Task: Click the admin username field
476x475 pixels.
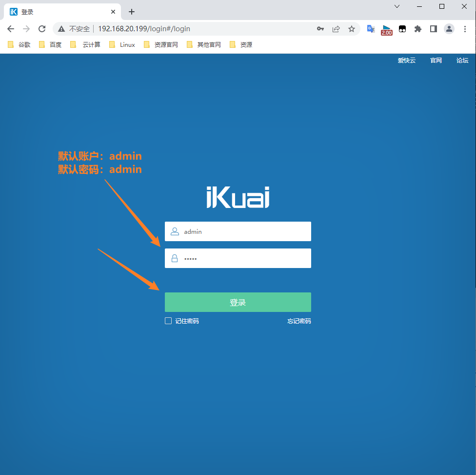Action: (244, 231)
